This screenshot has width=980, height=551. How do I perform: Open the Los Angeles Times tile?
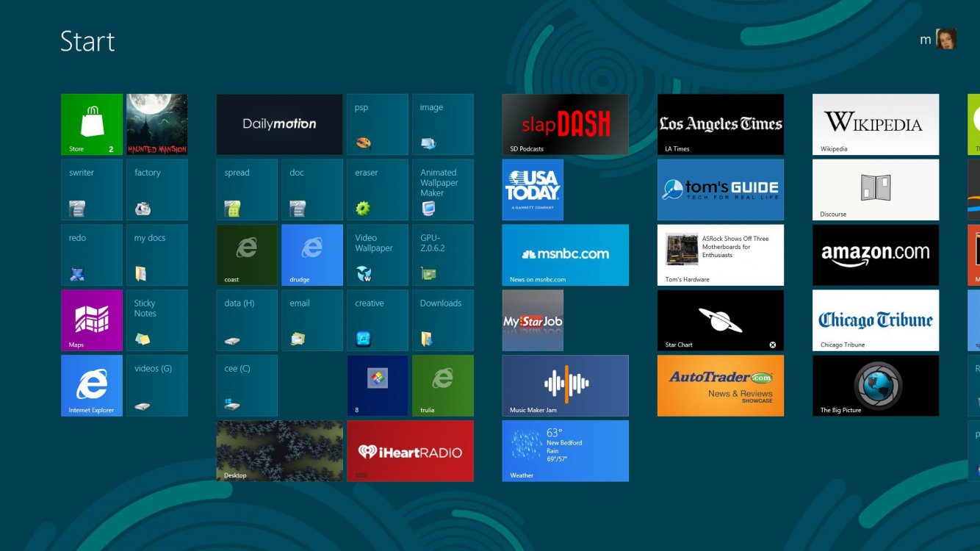pos(720,124)
